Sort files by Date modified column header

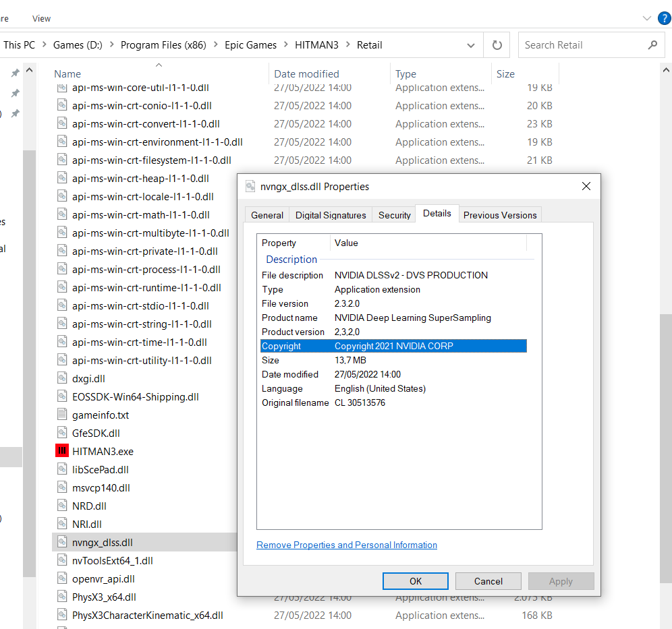[329, 73]
